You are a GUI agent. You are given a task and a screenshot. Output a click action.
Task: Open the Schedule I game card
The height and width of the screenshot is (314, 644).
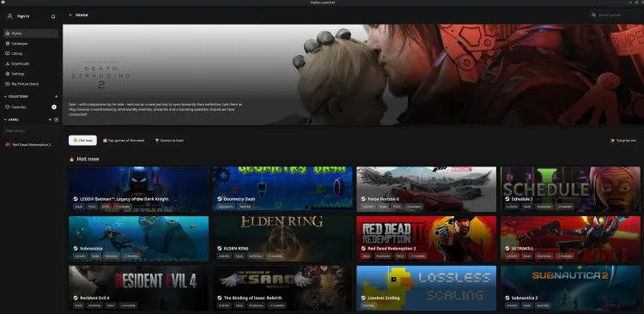(570, 190)
